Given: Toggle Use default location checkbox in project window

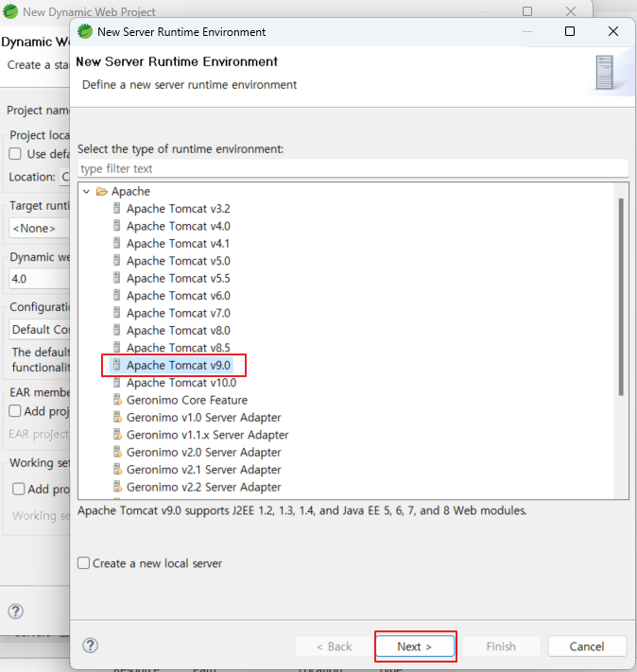Looking at the screenshot, I should [15, 153].
